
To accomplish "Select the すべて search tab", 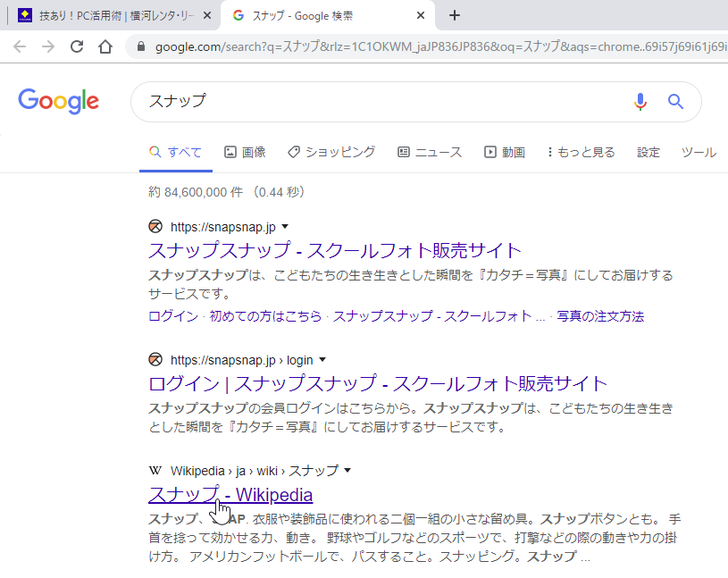I will pyautogui.click(x=175, y=152).
